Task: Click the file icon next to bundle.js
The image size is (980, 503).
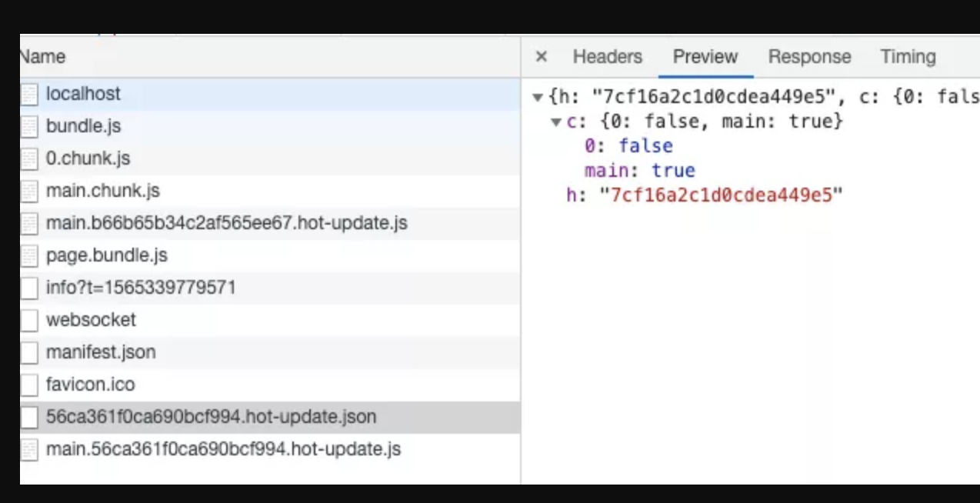Action: point(29,127)
